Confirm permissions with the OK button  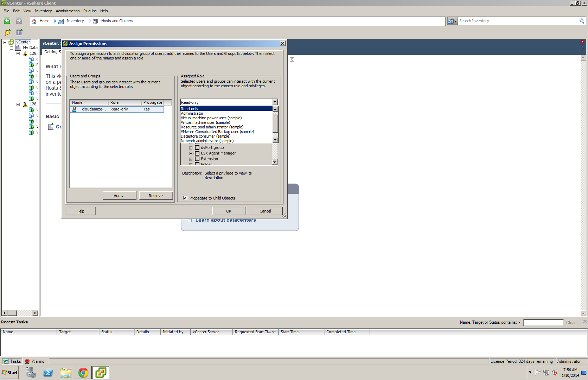229,211
